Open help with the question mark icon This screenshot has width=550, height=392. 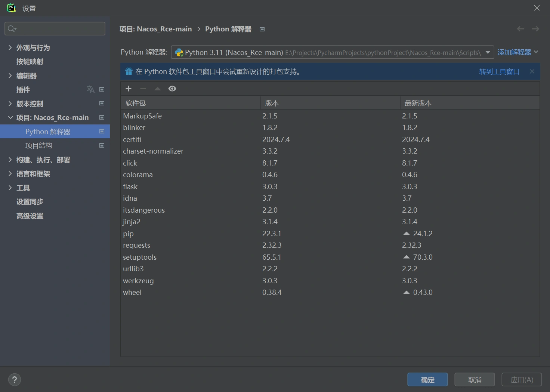tap(15, 380)
